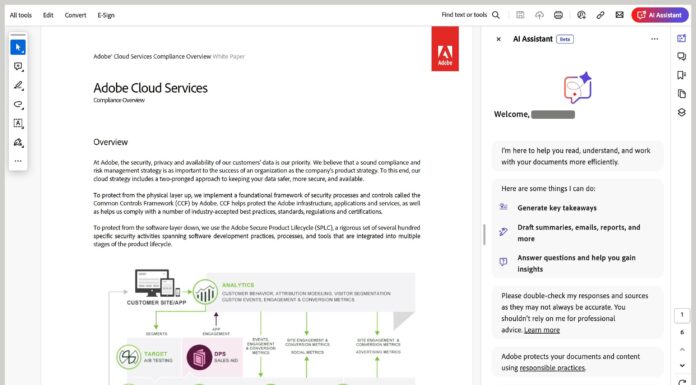Click the rotate page icon at bottom right
This screenshot has height=385, width=696.
682,381
